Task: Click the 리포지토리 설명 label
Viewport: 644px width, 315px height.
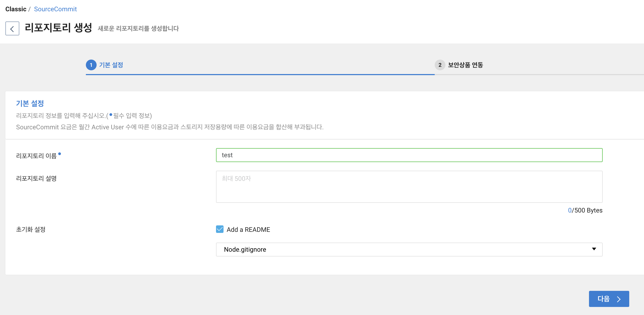Action: [36, 178]
